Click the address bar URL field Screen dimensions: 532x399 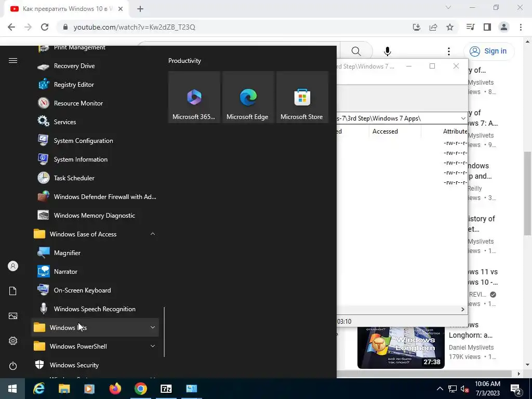pyautogui.click(x=234, y=27)
